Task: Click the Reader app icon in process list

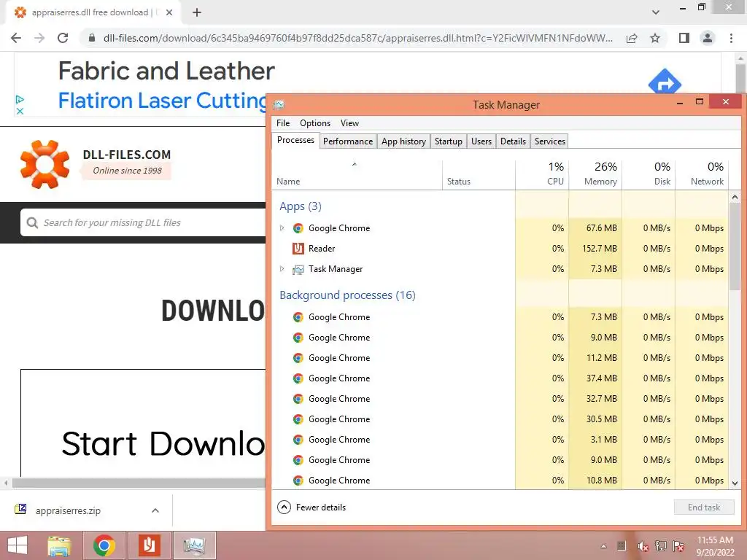Action: (x=298, y=249)
